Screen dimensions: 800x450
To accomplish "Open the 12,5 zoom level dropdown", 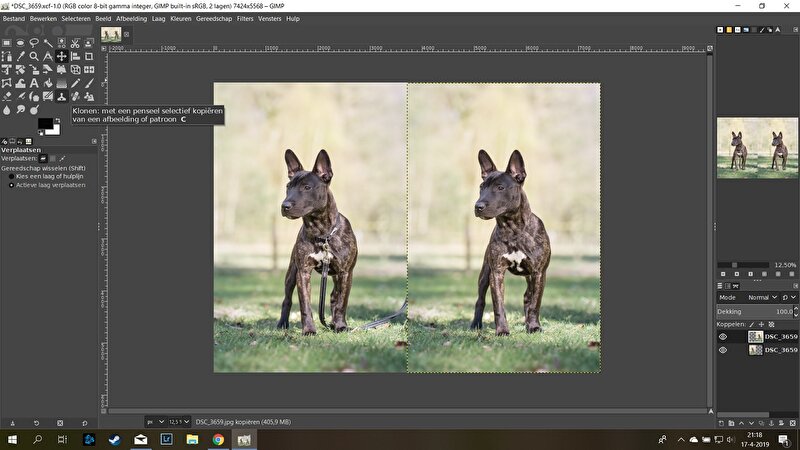I will pyautogui.click(x=179, y=422).
